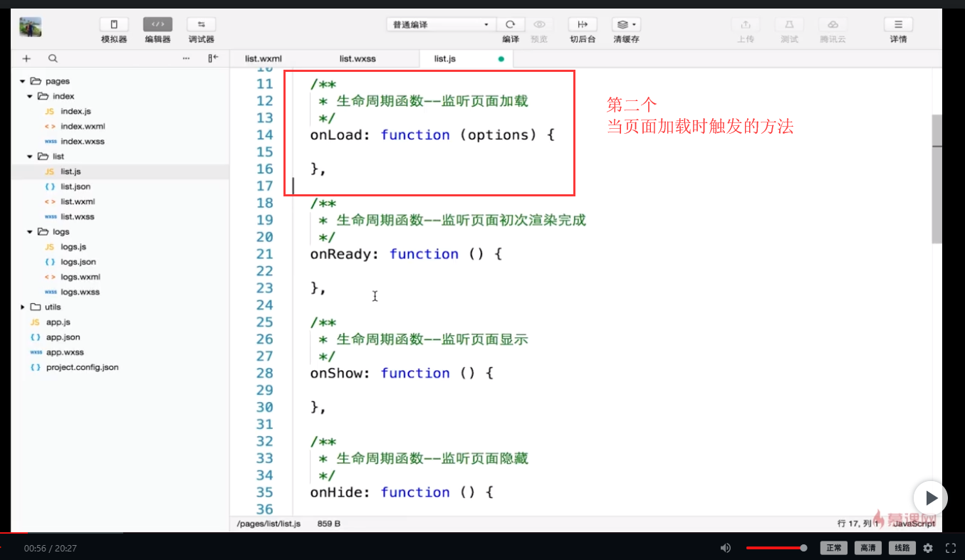Open index.wxml in the file tree

click(x=83, y=127)
